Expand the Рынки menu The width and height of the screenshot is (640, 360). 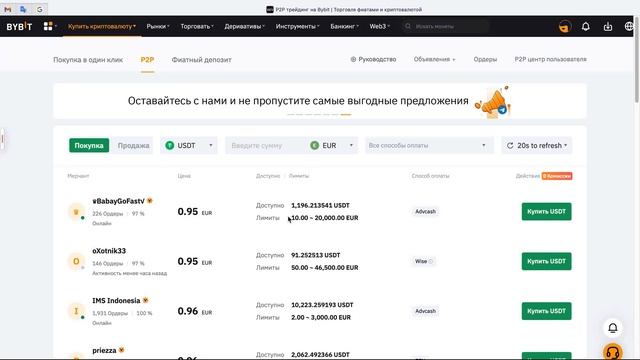pyautogui.click(x=158, y=26)
